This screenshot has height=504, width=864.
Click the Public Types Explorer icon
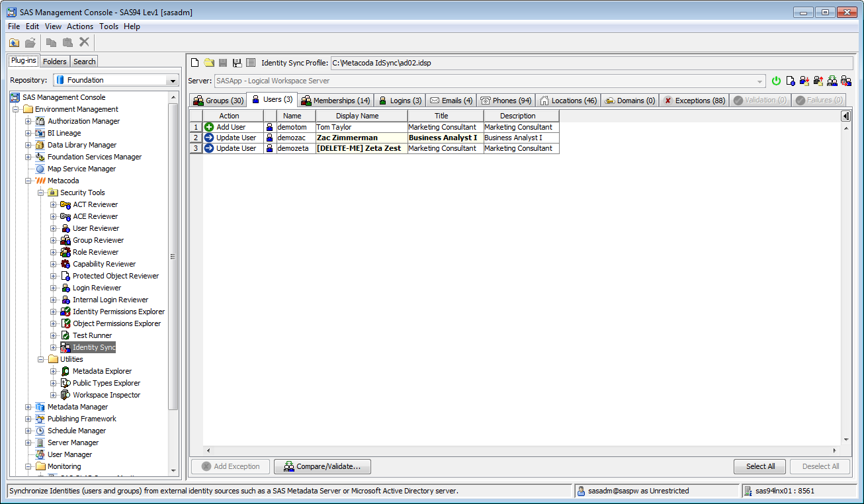[65, 383]
